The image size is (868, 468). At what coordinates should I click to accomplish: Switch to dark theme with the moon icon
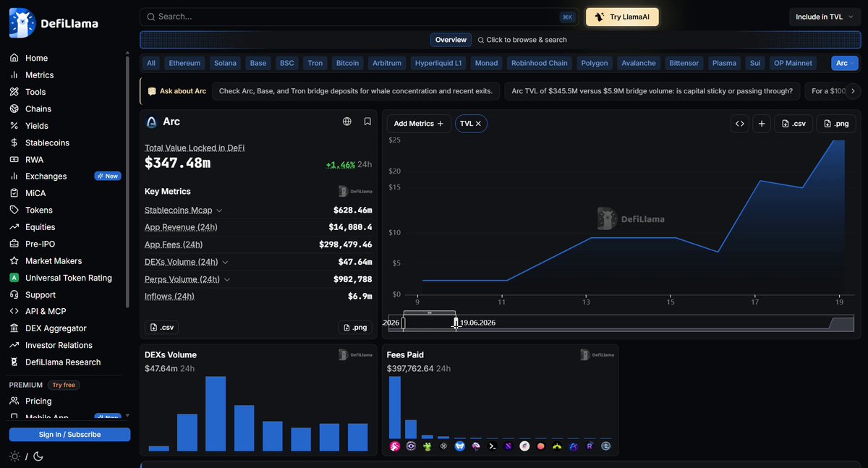pyautogui.click(x=38, y=456)
